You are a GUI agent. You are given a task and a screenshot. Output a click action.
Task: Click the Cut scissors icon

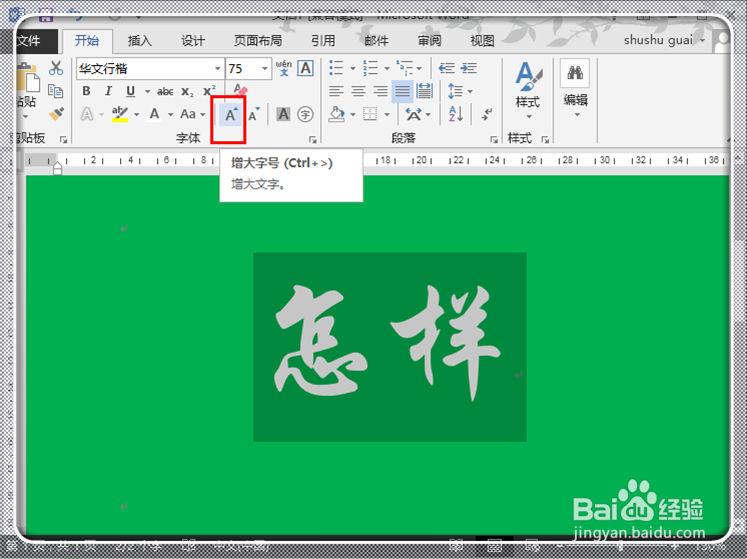(x=56, y=68)
